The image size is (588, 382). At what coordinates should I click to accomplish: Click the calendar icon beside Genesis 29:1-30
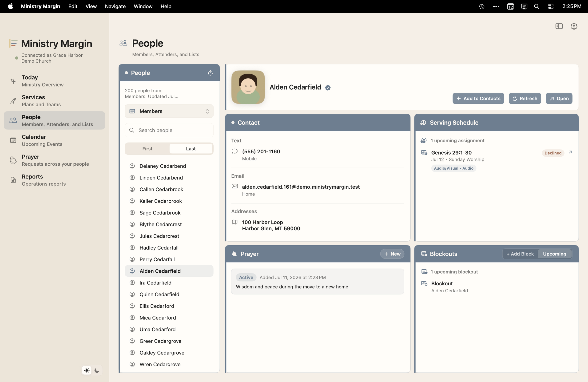pyautogui.click(x=424, y=152)
